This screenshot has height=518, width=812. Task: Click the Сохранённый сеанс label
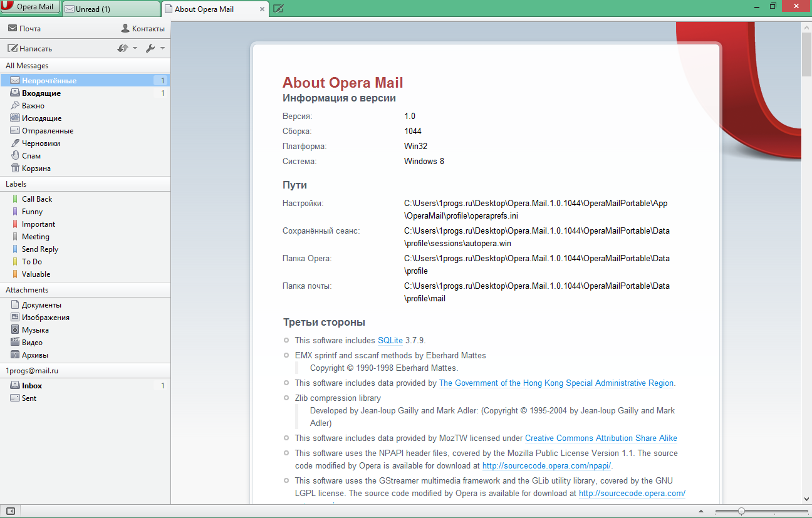[x=321, y=231]
